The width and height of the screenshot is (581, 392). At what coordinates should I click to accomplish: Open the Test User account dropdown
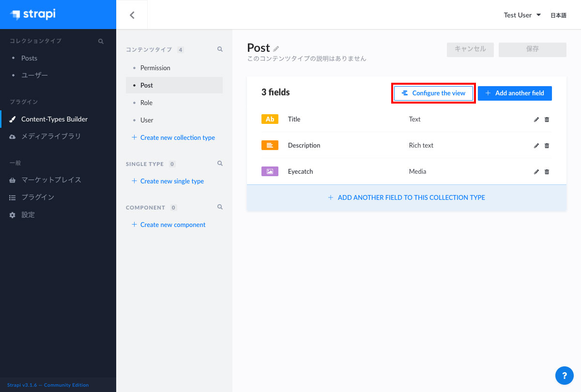click(522, 15)
